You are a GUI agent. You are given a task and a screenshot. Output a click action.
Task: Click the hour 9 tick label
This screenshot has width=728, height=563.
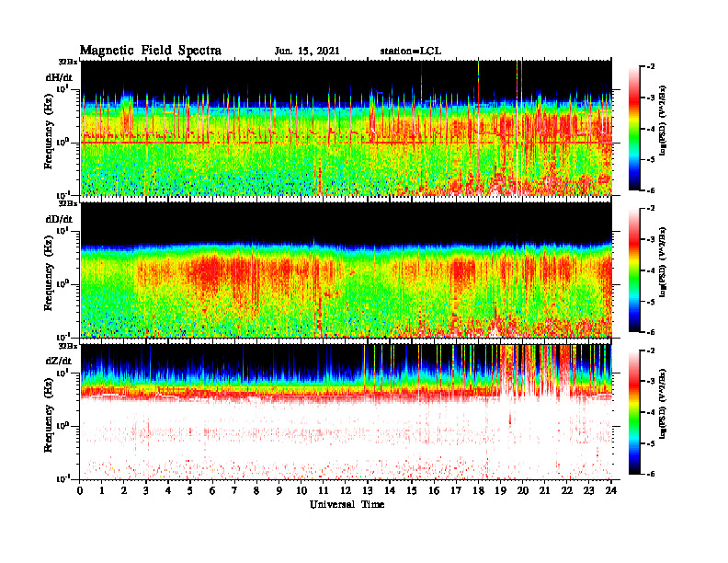point(279,490)
